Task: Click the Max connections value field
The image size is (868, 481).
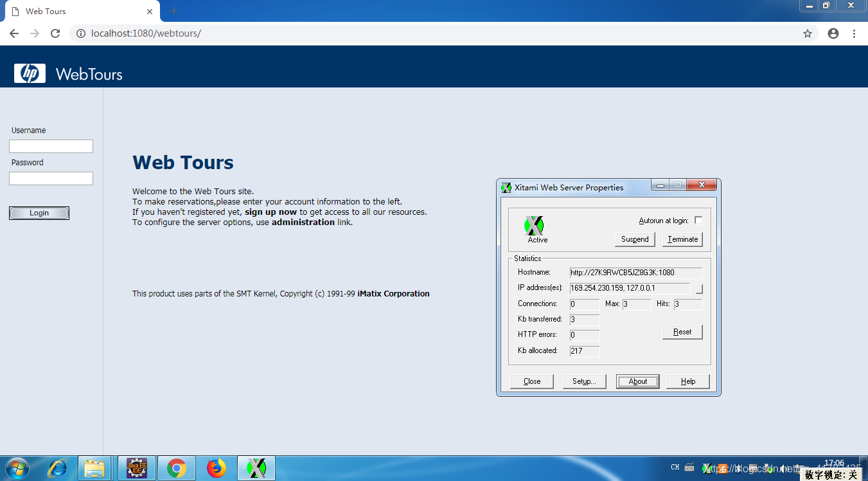Action: coord(637,304)
